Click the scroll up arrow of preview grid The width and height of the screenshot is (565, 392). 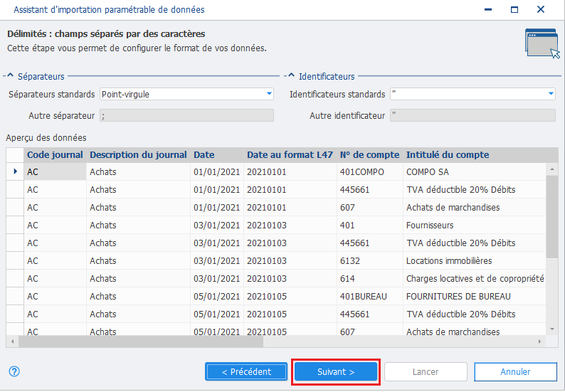click(x=552, y=169)
